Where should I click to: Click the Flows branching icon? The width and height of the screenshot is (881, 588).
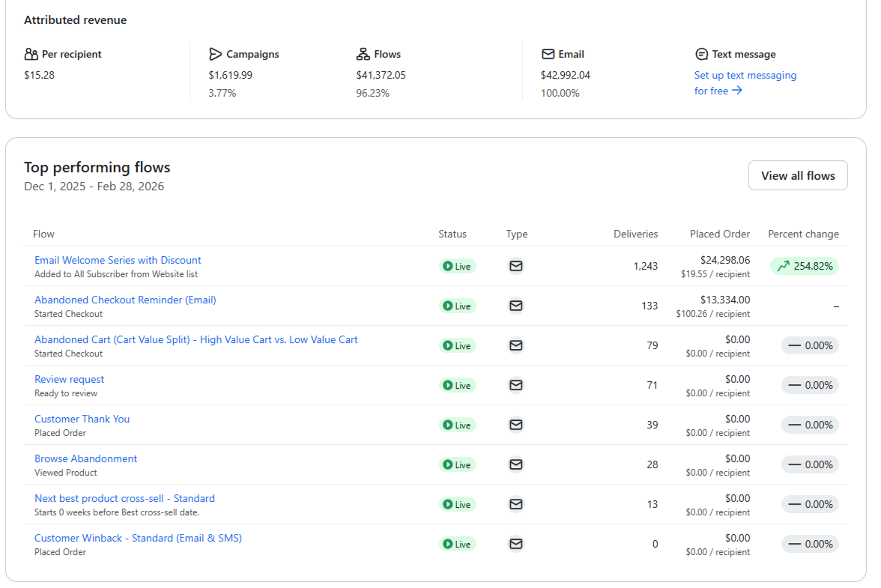(x=363, y=54)
